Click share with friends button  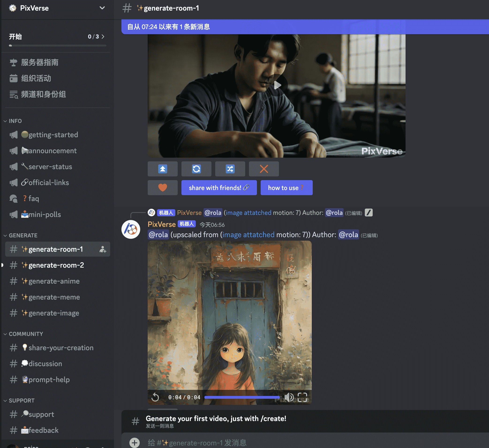[219, 188]
